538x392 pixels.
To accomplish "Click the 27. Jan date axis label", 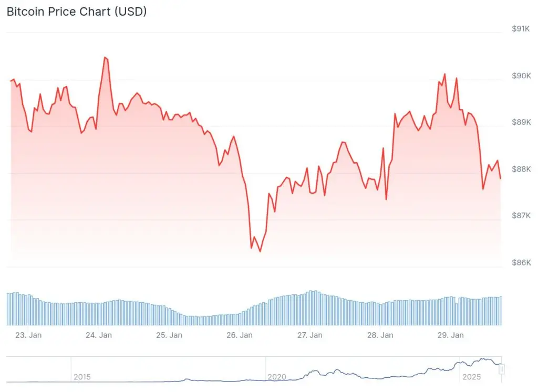I will 310,335.
